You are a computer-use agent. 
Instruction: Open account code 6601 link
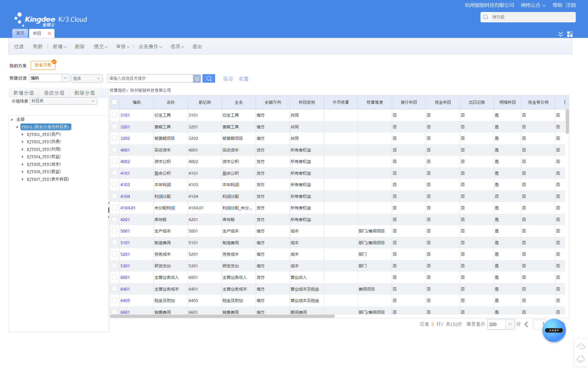point(125,312)
